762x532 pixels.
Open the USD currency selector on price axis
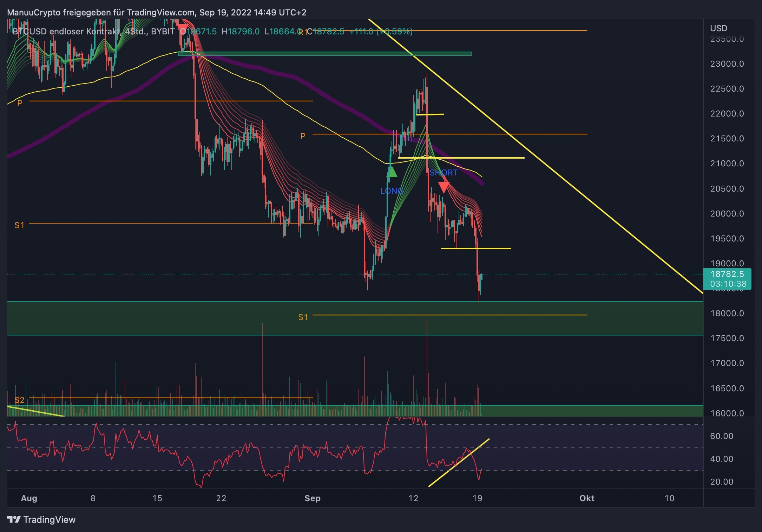(718, 28)
